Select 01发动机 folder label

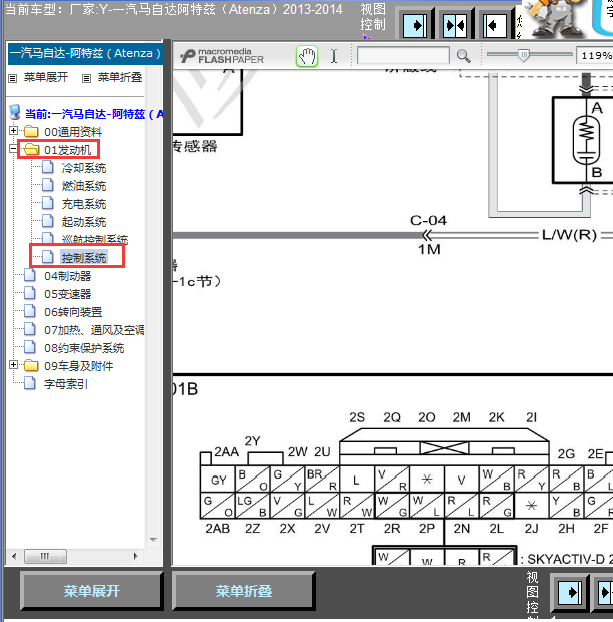[x=67, y=150]
